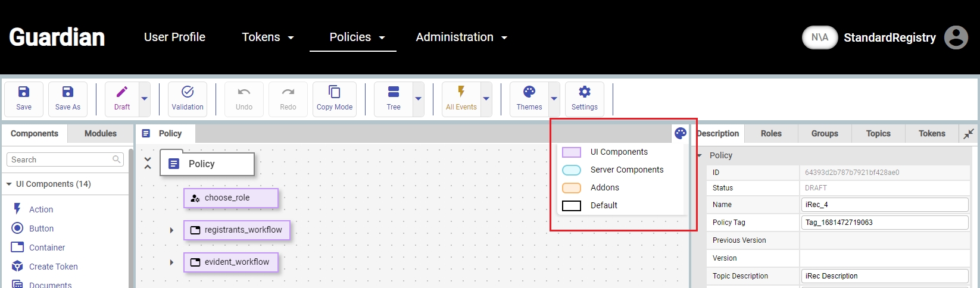Screen dimensions: 980x288
Task: Click the Server Components color swatch
Action: 572,170
